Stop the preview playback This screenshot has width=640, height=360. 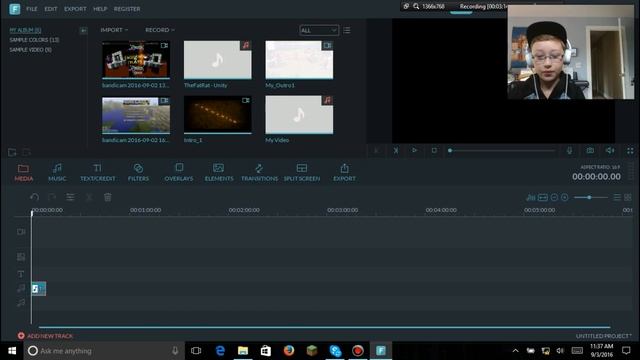[x=434, y=151]
